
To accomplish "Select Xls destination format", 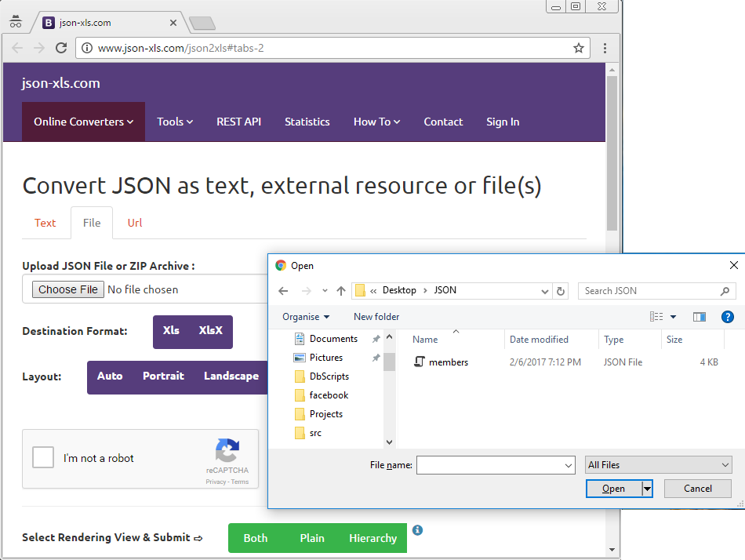I will point(171,330).
